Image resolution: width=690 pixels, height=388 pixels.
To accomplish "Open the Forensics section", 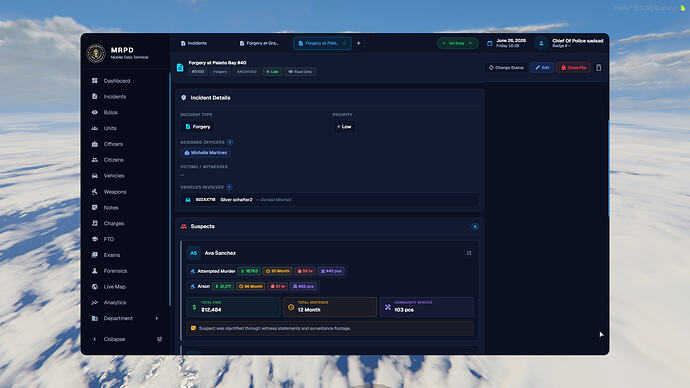I will pos(114,271).
